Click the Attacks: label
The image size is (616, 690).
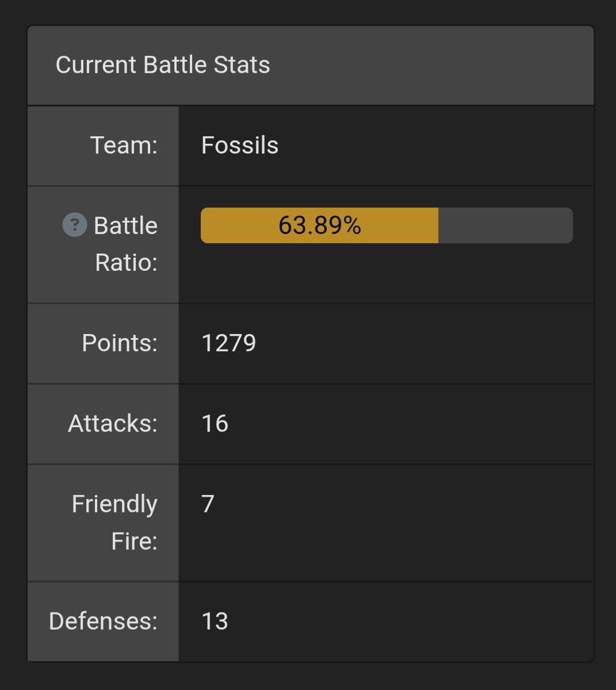tap(113, 424)
